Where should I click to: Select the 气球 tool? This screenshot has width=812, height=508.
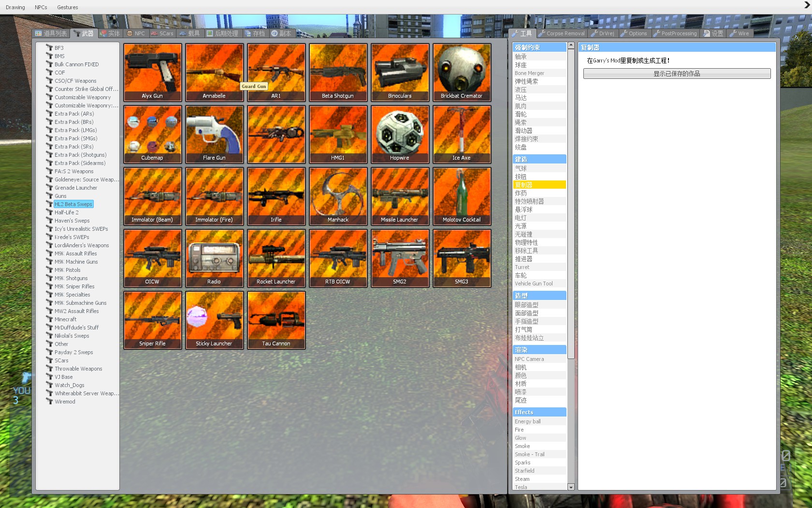pyautogui.click(x=539, y=168)
